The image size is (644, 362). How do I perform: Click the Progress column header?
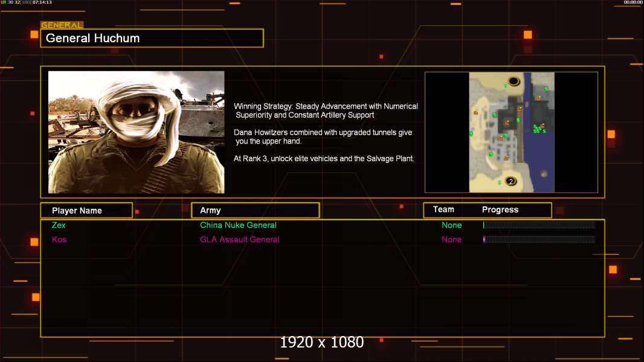(500, 209)
